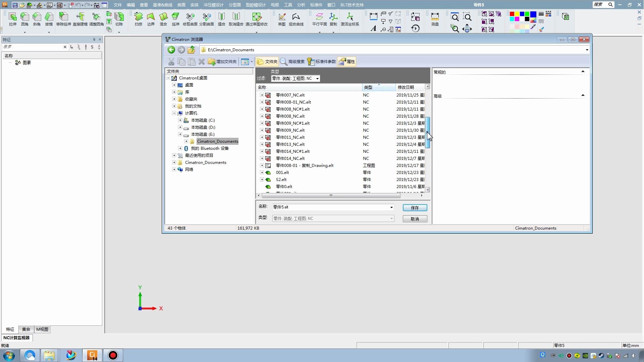Switch to the 集合 tab
644x362 pixels.
26,329
